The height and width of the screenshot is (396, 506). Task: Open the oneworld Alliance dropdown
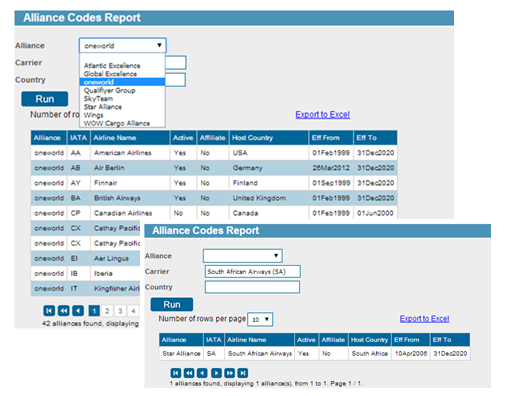[x=123, y=45]
